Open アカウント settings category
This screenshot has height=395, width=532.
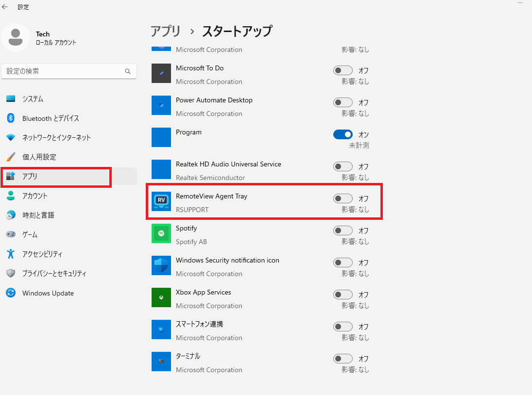69,196
